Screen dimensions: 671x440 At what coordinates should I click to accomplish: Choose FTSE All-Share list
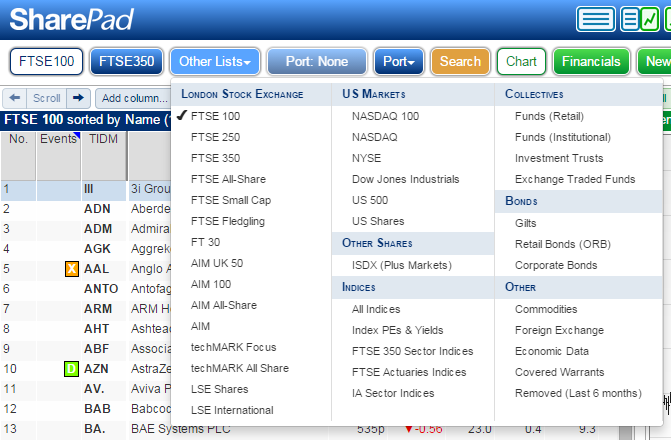pos(228,179)
